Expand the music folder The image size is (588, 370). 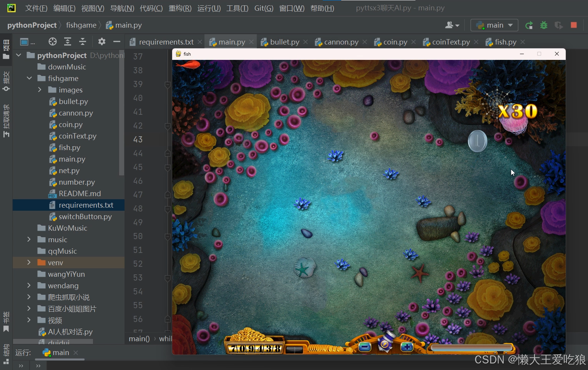click(29, 240)
